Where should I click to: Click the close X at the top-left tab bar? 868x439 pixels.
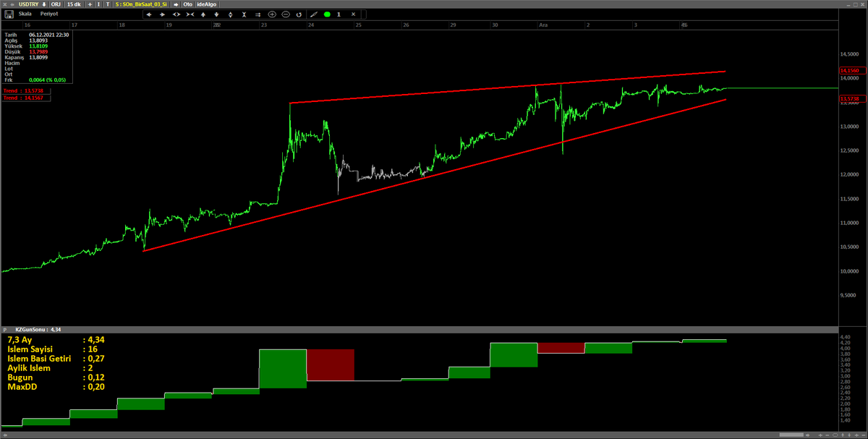point(5,4)
